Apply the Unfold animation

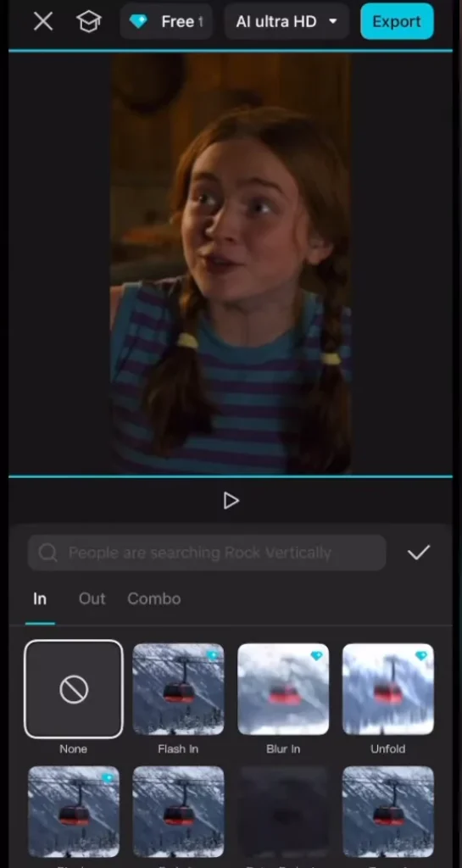[x=388, y=689]
